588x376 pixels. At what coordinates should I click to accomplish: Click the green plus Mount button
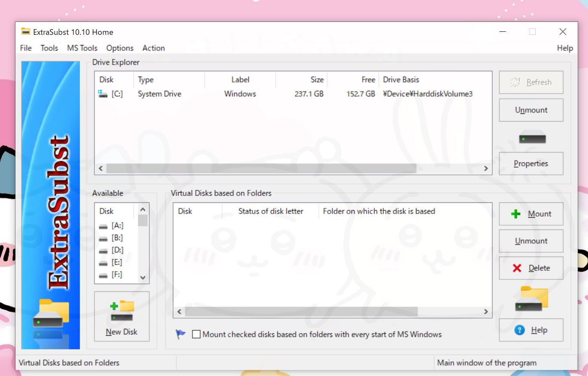coord(531,214)
